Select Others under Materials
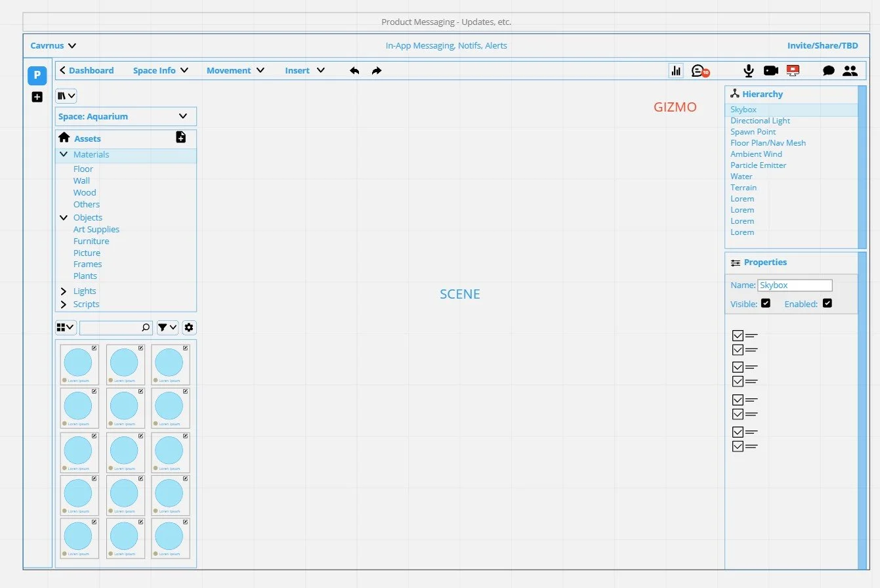The image size is (880, 588). (87, 205)
